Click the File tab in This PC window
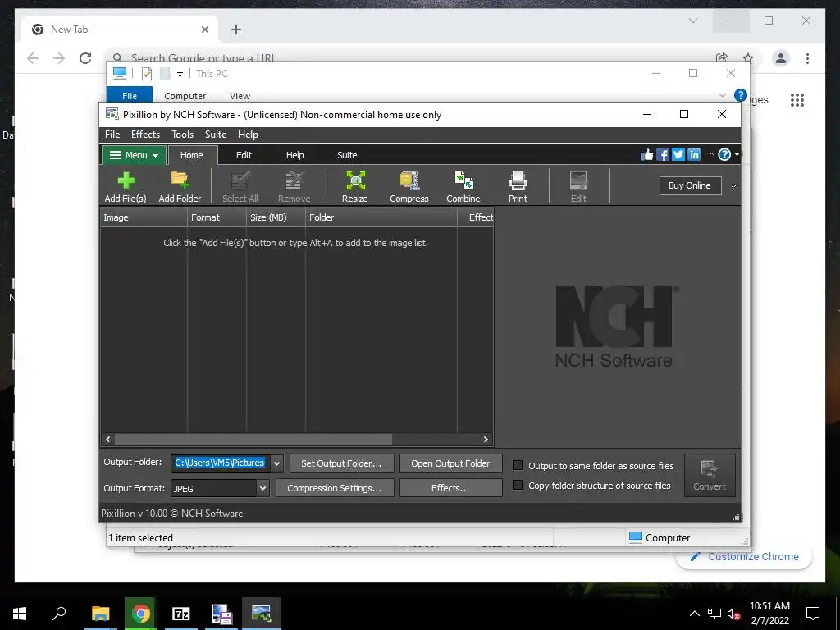840x630 pixels. [130, 96]
